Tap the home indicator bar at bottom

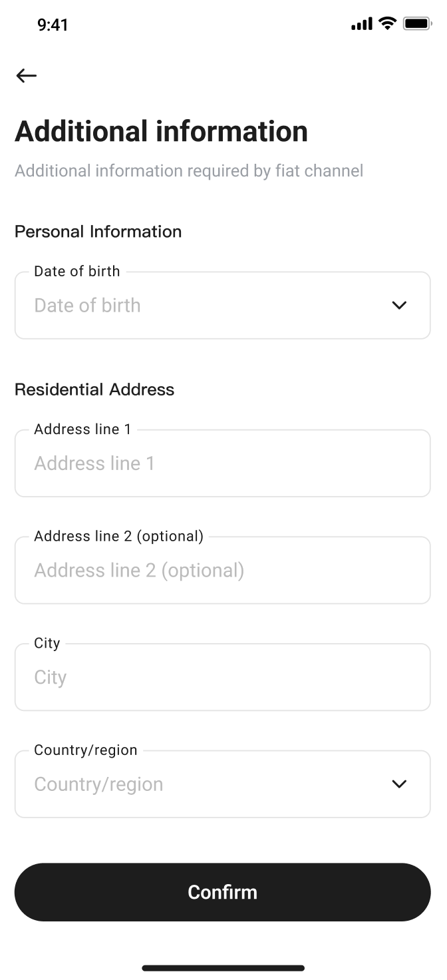[223, 968]
